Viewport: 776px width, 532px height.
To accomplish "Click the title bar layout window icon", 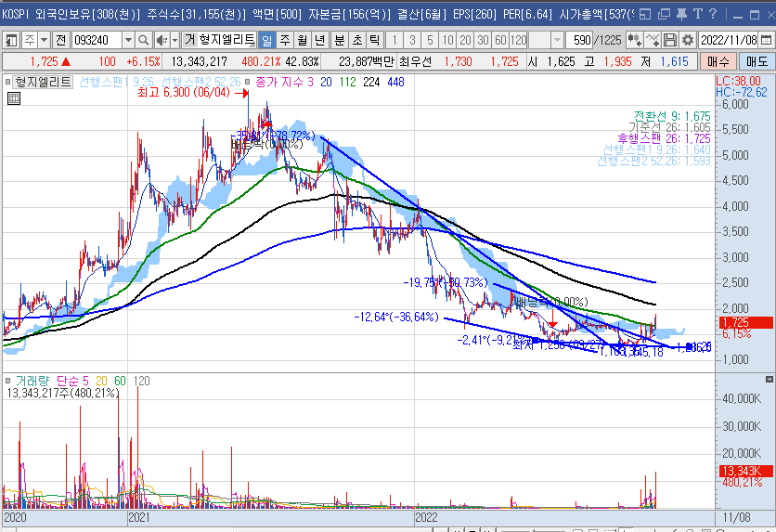I will click(645, 14).
